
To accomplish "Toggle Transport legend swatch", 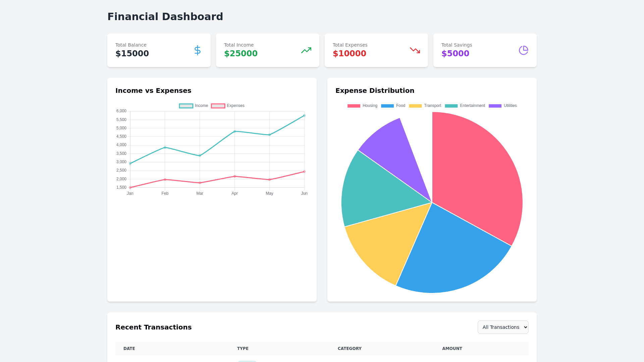I will [x=415, y=106].
